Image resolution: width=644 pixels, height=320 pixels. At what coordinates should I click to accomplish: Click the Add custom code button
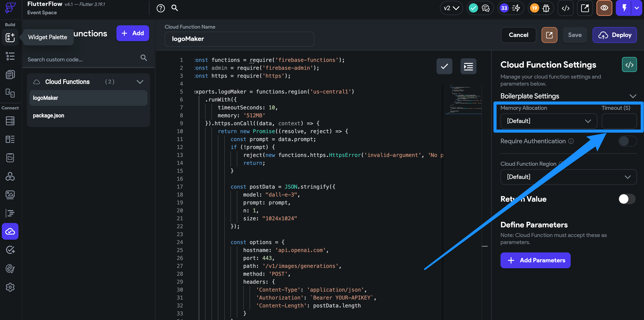(133, 33)
